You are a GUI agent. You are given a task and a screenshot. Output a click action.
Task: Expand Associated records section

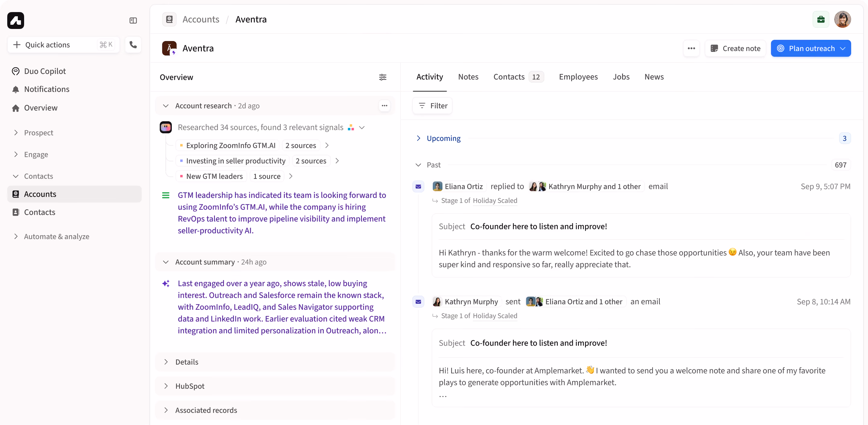pos(165,410)
